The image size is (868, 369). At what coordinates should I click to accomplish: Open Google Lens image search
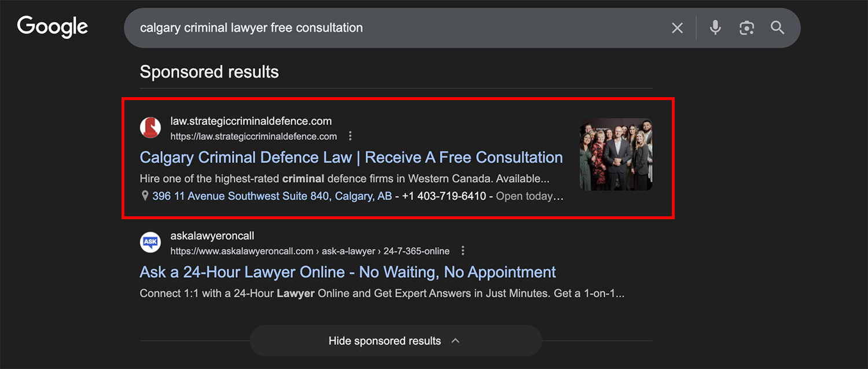click(746, 28)
